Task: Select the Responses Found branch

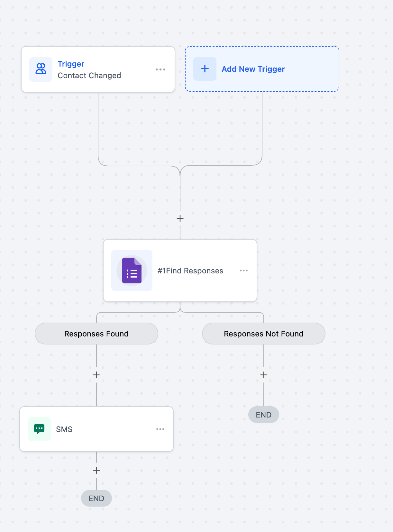Action: [x=96, y=334]
